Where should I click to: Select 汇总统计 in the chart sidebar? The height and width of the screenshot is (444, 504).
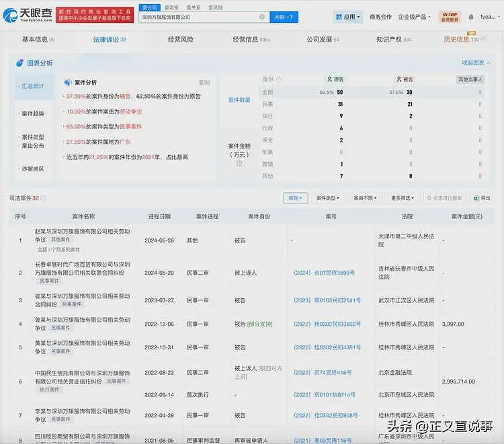click(x=34, y=87)
